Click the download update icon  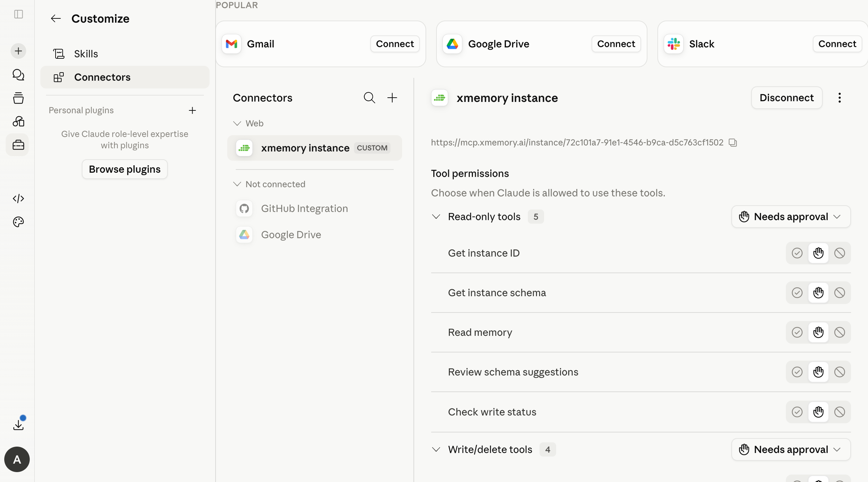tap(18, 425)
